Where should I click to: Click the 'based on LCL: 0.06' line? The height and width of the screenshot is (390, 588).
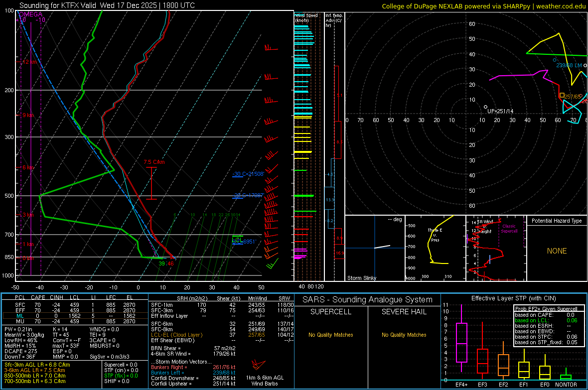[x=546, y=320]
